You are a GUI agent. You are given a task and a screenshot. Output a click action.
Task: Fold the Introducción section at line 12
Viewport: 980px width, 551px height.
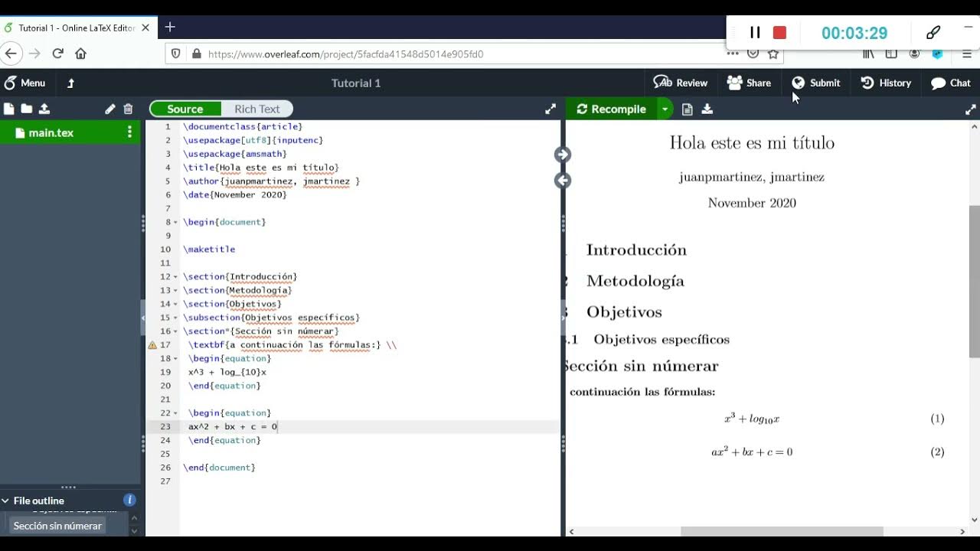[x=175, y=277]
